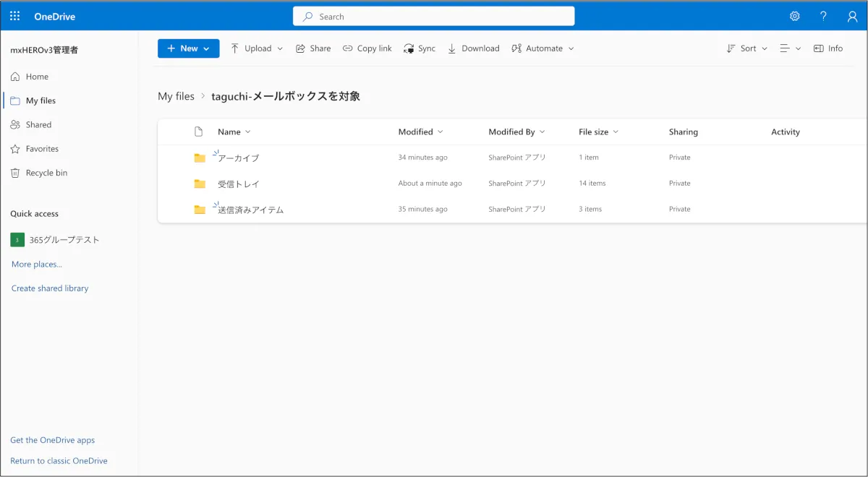The height and width of the screenshot is (477, 868).
Task: Open the Settings gear icon
Action: point(795,16)
